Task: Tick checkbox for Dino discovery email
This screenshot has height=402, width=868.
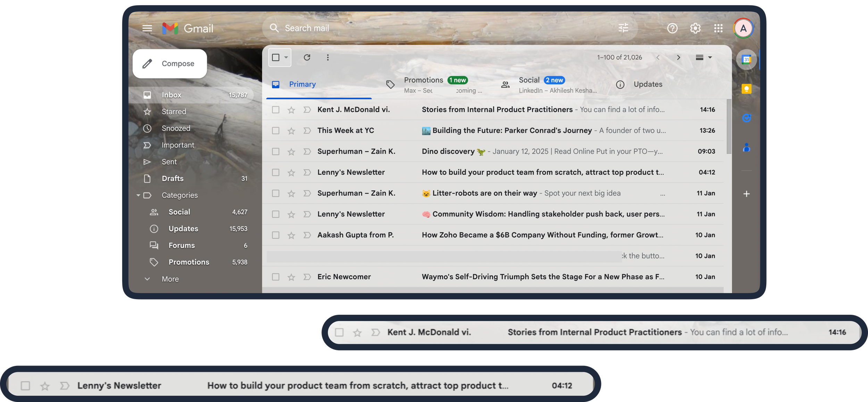Action: point(275,151)
